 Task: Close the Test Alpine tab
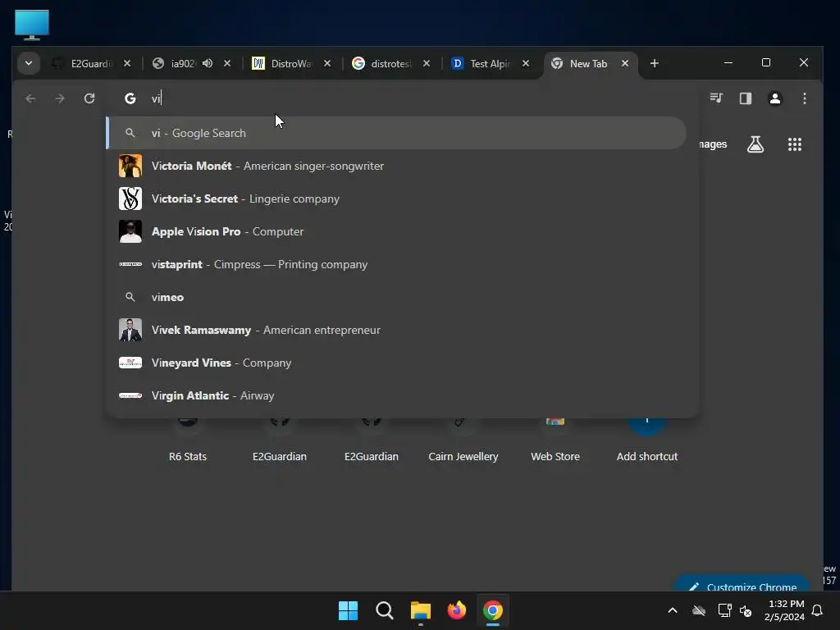coord(526,63)
